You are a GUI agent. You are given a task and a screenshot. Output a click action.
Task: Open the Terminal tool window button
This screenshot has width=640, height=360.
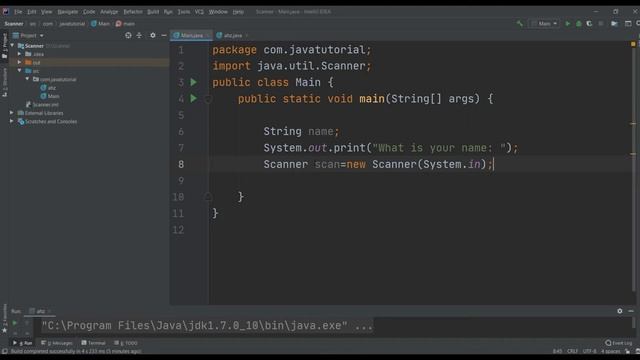pyautogui.click(x=93, y=343)
